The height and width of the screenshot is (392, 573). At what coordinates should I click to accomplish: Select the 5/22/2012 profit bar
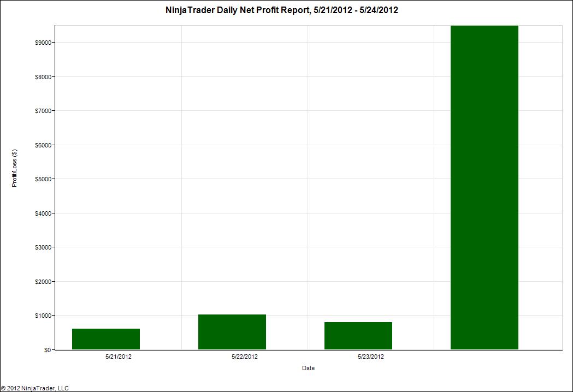232,332
